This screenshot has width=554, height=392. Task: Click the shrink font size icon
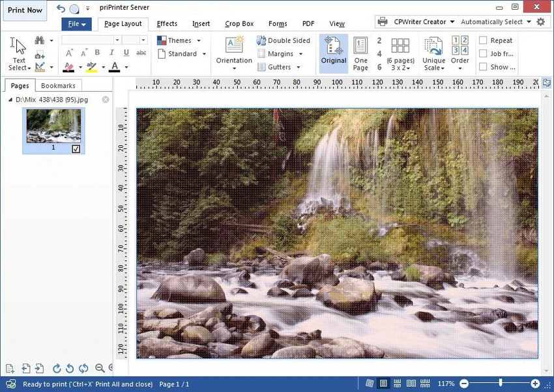(x=83, y=53)
